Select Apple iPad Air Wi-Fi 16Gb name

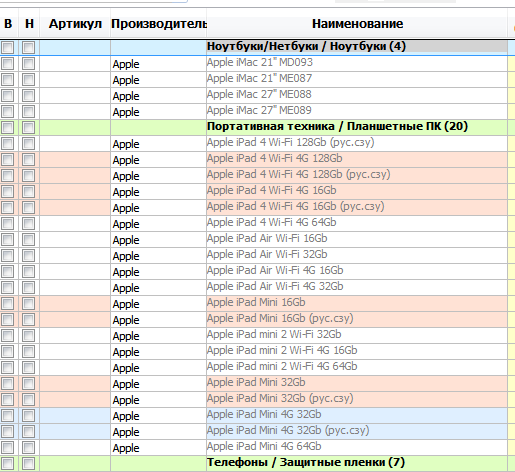[x=357, y=239]
